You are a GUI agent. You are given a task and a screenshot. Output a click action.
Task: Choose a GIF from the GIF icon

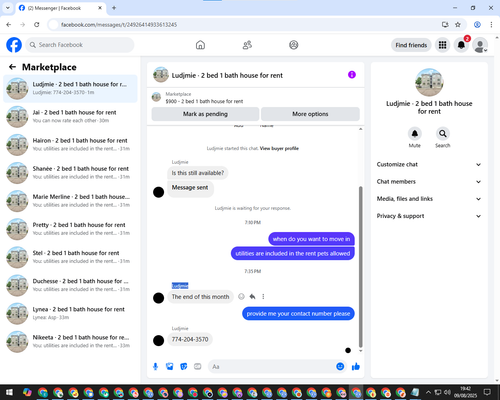point(198,367)
